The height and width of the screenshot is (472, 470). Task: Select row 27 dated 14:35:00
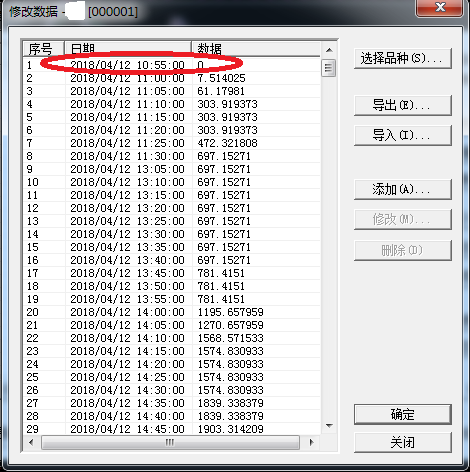click(172, 403)
